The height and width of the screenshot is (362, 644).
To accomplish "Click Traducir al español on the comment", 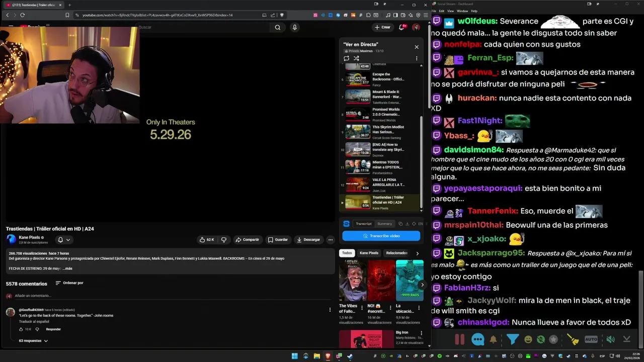I will coord(34,322).
